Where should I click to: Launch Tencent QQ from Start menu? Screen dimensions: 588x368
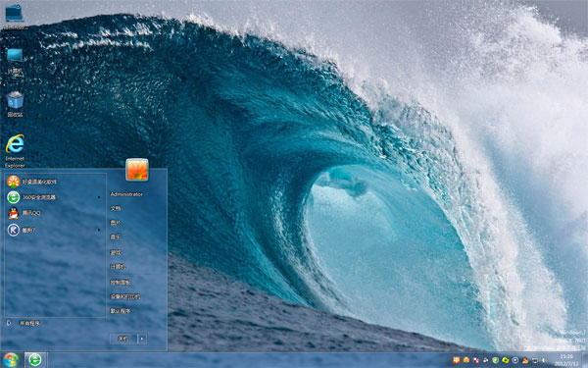24,213
